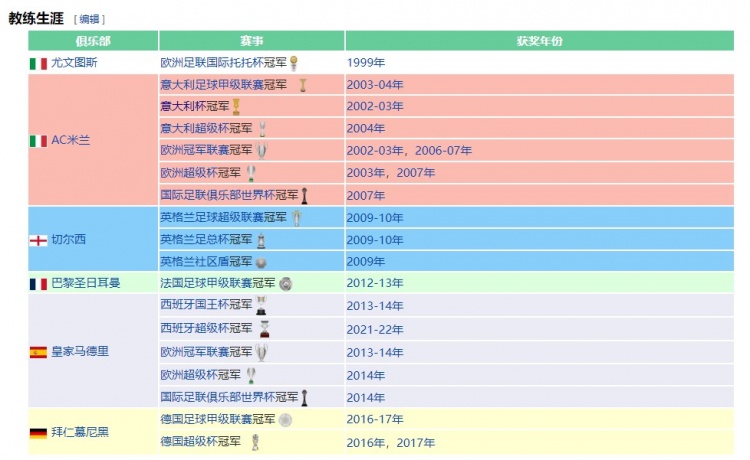Open the 德国足球甲级联赛冠军 link
The height and width of the screenshot is (460, 750).
click(218, 419)
